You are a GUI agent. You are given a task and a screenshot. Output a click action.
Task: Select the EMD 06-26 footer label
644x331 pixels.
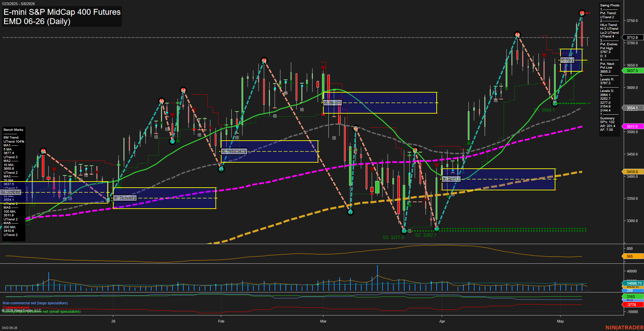9,328
